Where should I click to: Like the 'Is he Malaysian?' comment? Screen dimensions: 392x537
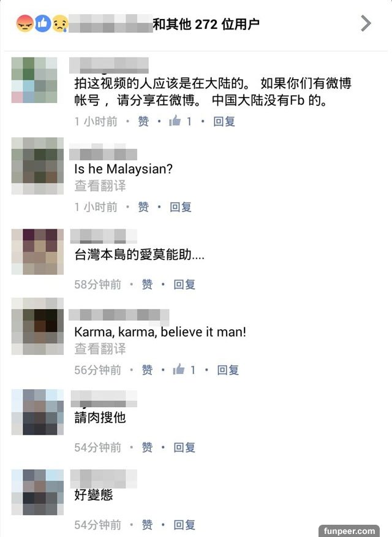tap(143, 207)
